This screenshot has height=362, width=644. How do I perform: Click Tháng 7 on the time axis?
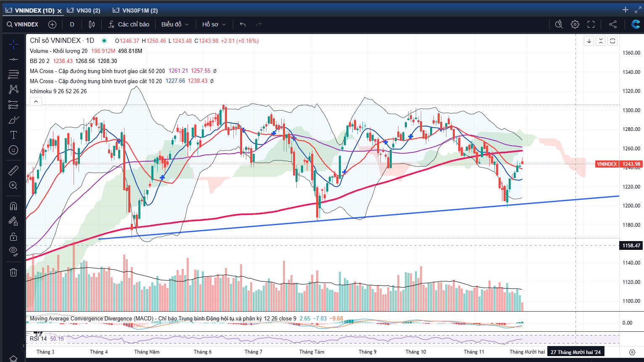click(253, 352)
